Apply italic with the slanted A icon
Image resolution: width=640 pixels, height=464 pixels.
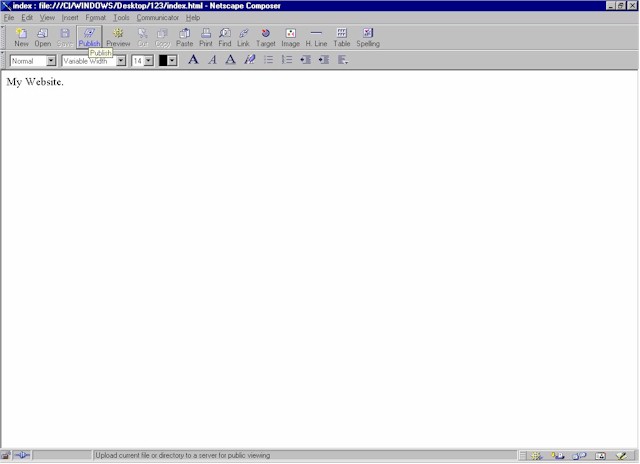pos(212,60)
